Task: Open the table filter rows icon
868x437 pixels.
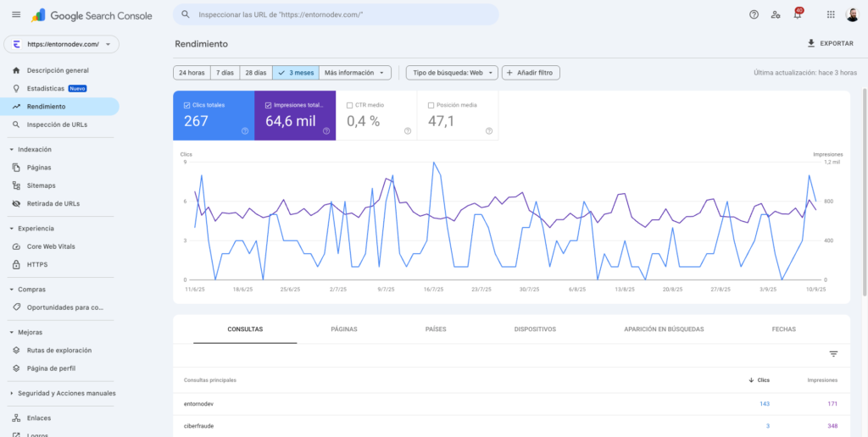Action: coord(833,354)
